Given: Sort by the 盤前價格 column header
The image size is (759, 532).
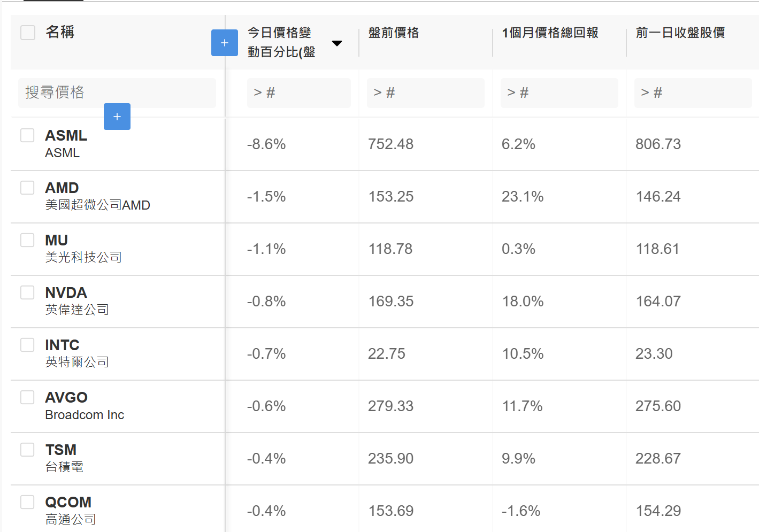Looking at the screenshot, I should click(x=394, y=33).
